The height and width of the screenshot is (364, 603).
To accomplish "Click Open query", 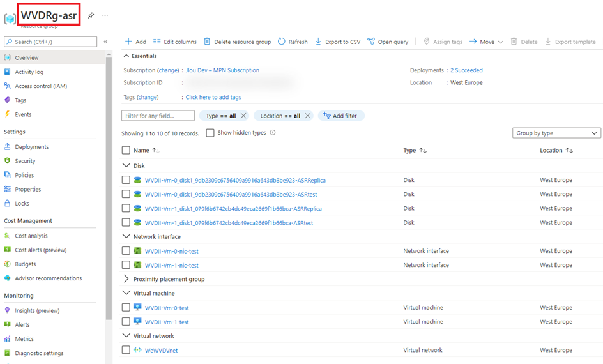I will (388, 42).
